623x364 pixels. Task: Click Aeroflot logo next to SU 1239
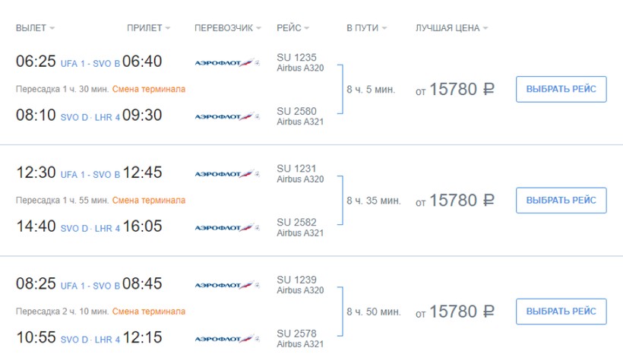point(227,285)
